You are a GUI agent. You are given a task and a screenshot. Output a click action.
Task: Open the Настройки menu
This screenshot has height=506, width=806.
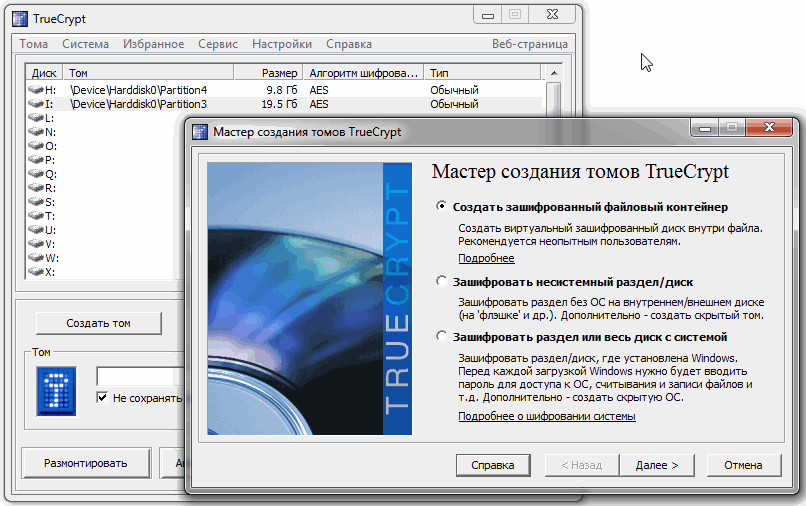(x=281, y=44)
